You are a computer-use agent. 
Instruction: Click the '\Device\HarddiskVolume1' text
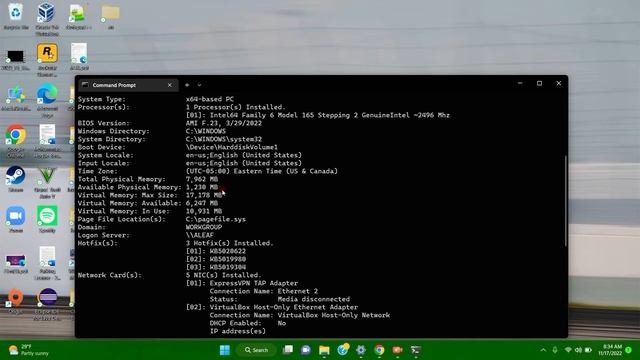[x=231, y=147]
